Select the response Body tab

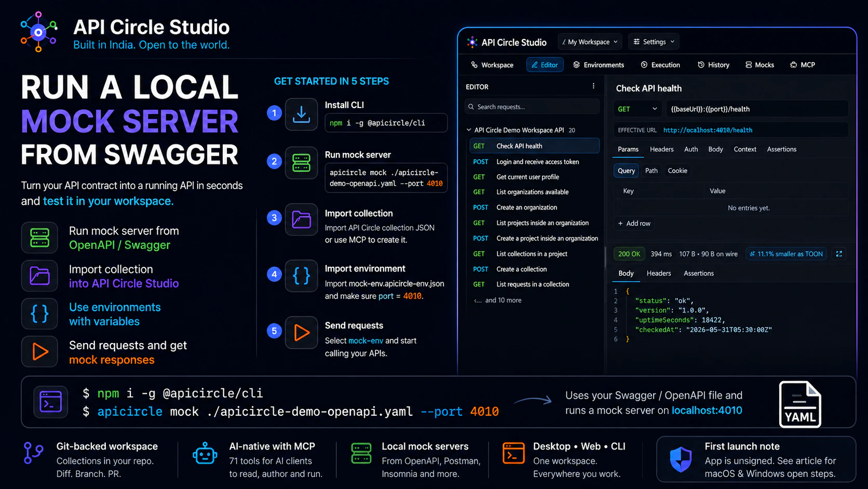click(x=626, y=273)
